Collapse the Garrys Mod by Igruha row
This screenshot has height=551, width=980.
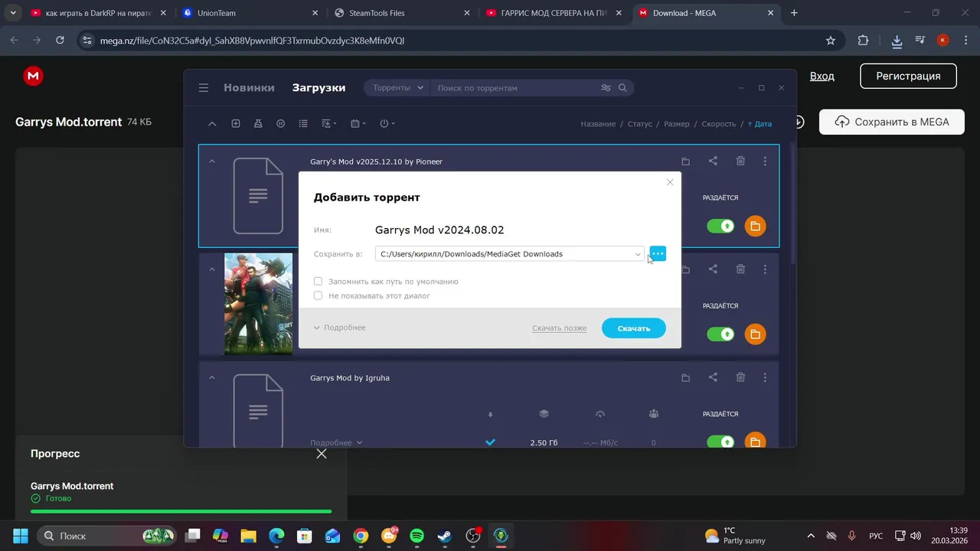pos(212,377)
